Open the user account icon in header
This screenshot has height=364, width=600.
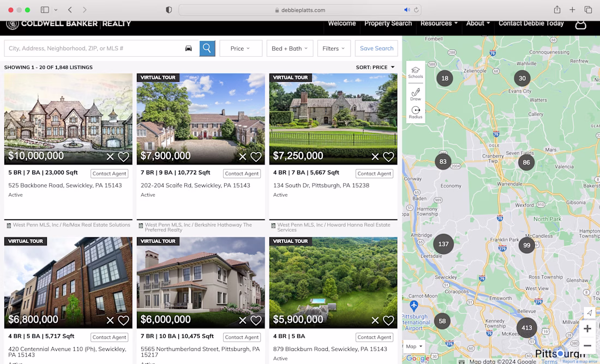[580, 25]
